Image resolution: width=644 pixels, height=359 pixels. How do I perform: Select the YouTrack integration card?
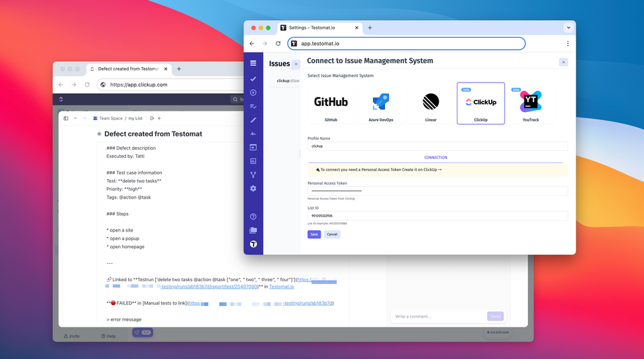(531, 103)
